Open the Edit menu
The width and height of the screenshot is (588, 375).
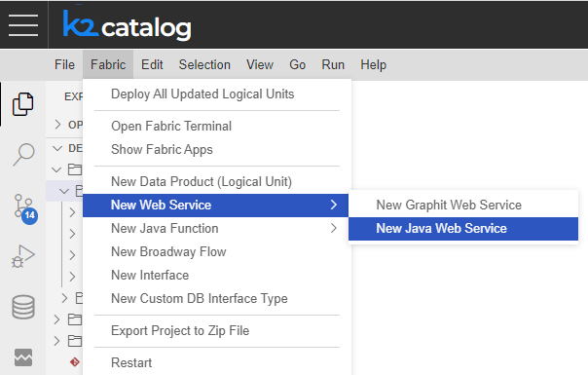coord(152,64)
